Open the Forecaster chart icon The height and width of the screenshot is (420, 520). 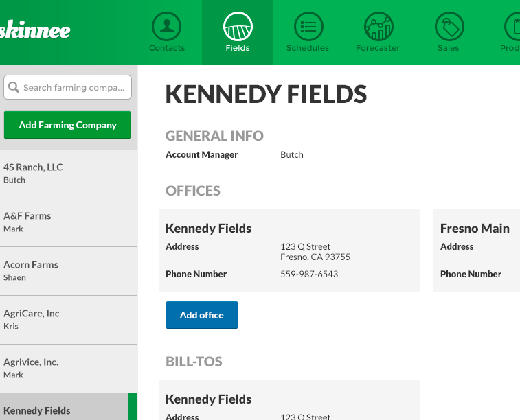pyautogui.click(x=378, y=27)
